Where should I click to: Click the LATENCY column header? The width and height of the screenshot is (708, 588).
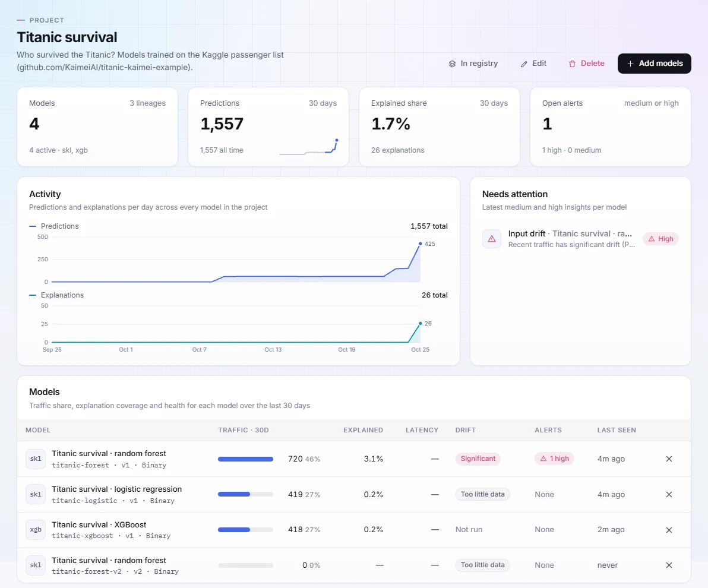422,431
